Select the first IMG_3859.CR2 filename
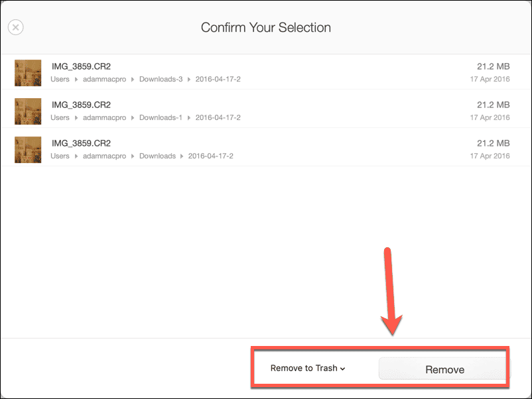The image size is (532, 399). tap(81, 66)
